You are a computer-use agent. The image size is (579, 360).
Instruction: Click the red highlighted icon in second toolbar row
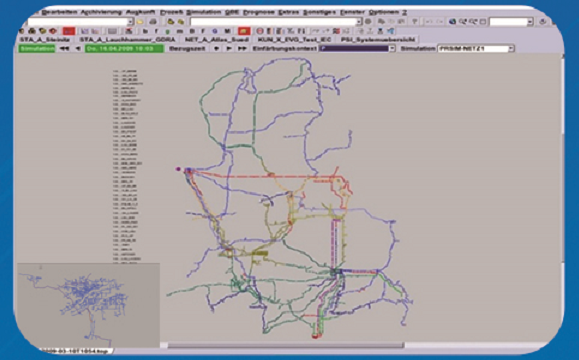click(69, 31)
